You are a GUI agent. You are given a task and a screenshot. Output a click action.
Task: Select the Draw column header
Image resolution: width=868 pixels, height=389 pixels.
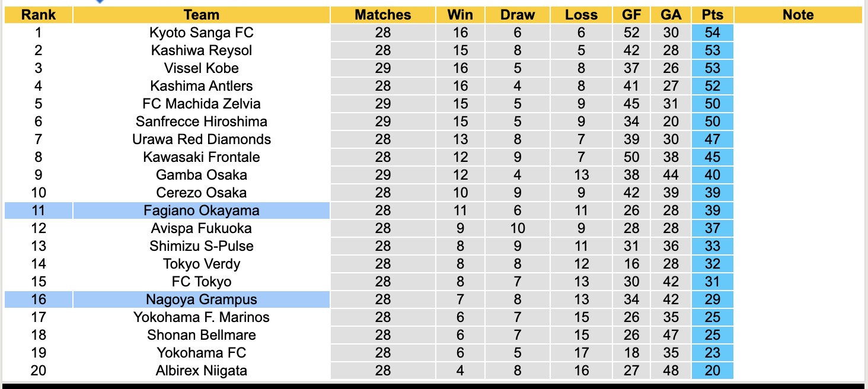click(x=517, y=15)
